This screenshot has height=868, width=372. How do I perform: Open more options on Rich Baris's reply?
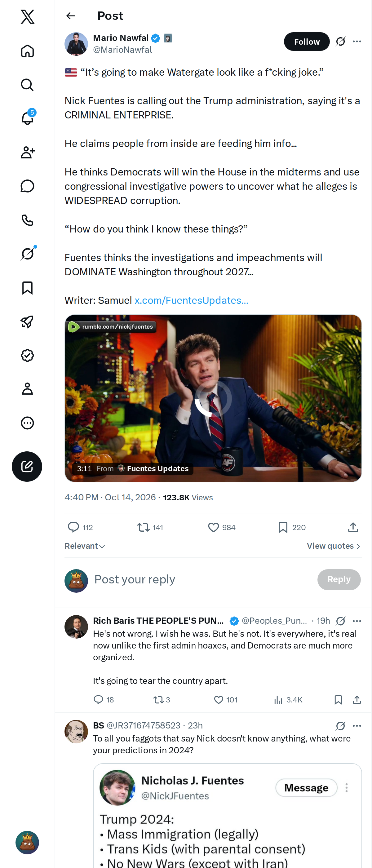[x=357, y=621]
